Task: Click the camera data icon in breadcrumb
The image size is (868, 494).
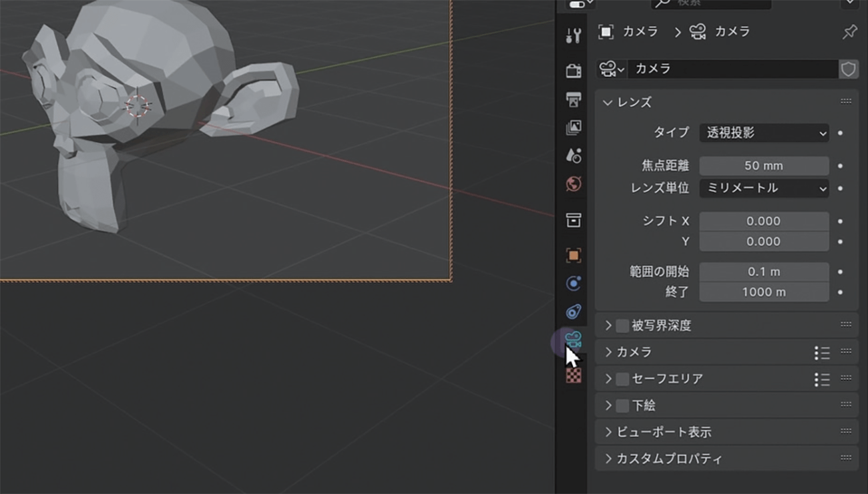Action: click(x=698, y=31)
